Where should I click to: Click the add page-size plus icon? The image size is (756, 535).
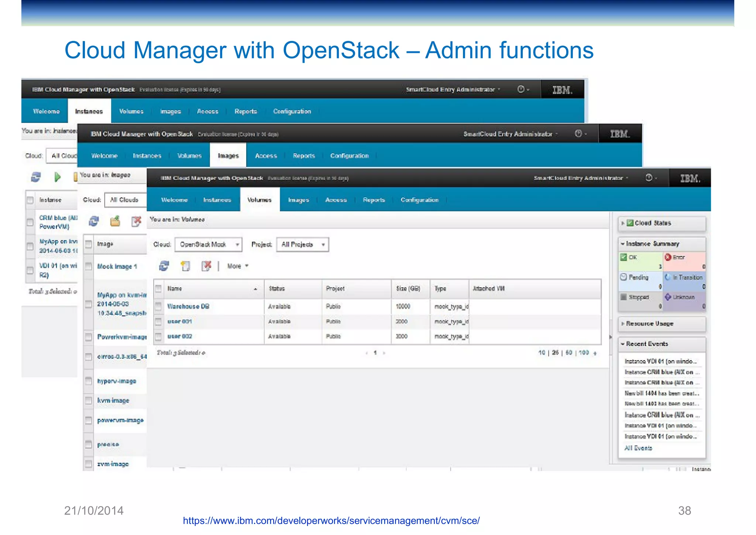[x=595, y=353]
